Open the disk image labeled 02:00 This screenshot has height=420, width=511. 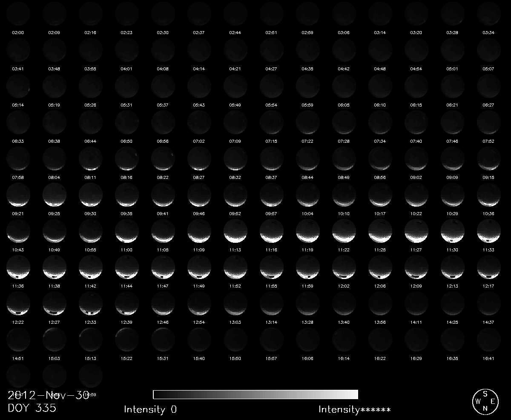[x=18, y=13]
